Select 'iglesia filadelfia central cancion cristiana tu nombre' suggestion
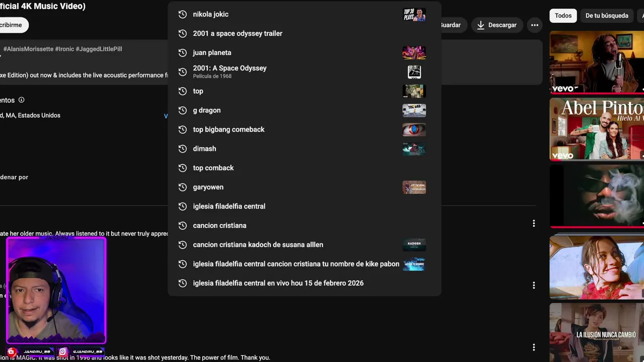Viewport: 644px width, 362px height. [304, 264]
